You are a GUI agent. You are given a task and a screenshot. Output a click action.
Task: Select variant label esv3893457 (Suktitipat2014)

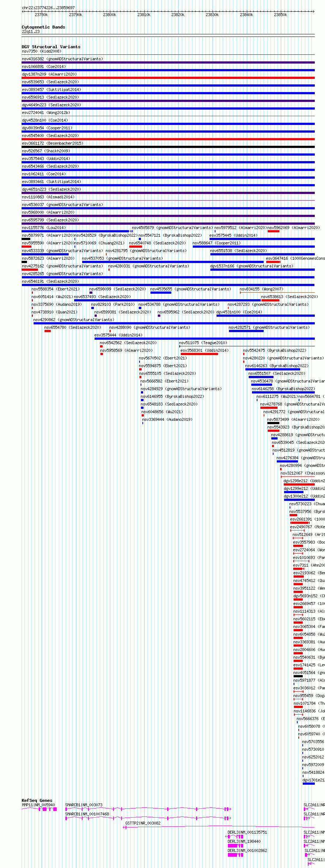(x=51, y=90)
